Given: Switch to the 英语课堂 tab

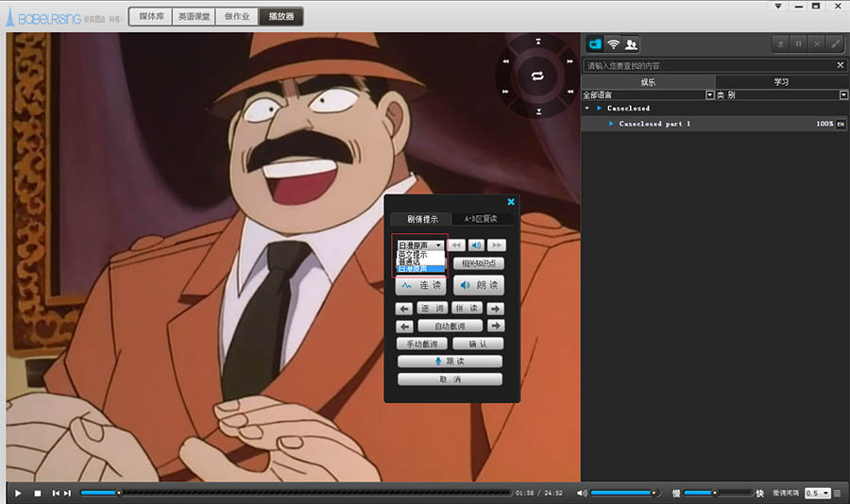Looking at the screenshot, I should 194,16.
